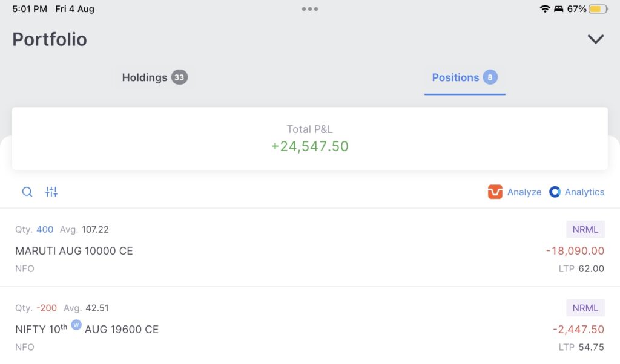The image size is (620, 364).
Task: Tap the weekly expiry W badge
Action: (76, 325)
